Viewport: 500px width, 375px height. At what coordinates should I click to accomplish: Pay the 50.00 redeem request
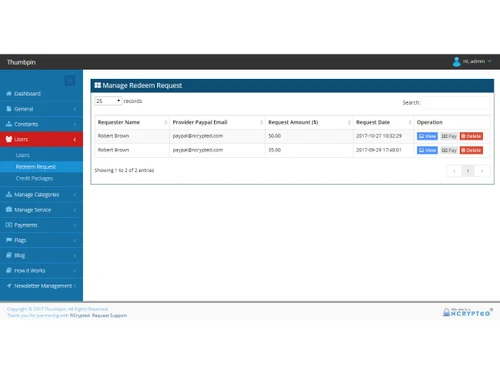tap(449, 136)
